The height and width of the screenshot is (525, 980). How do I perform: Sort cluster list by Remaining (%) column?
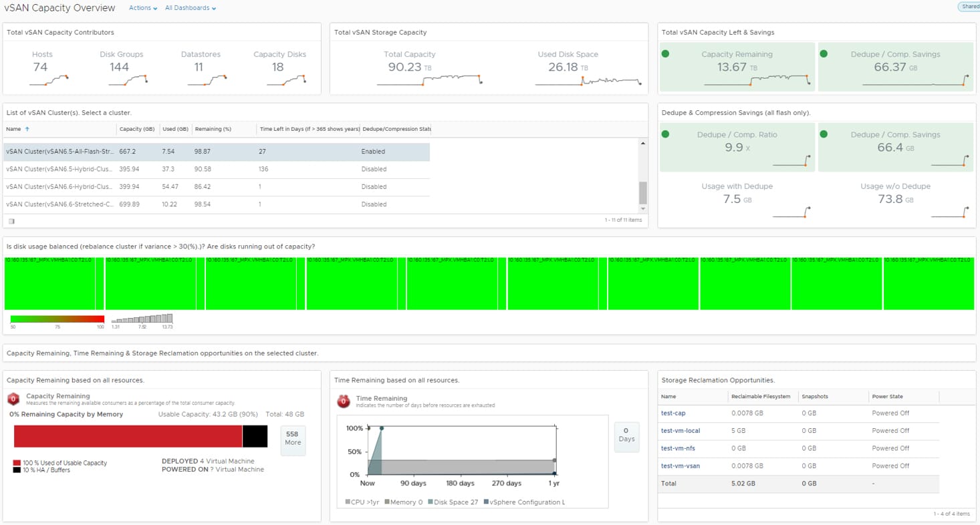point(213,129)
